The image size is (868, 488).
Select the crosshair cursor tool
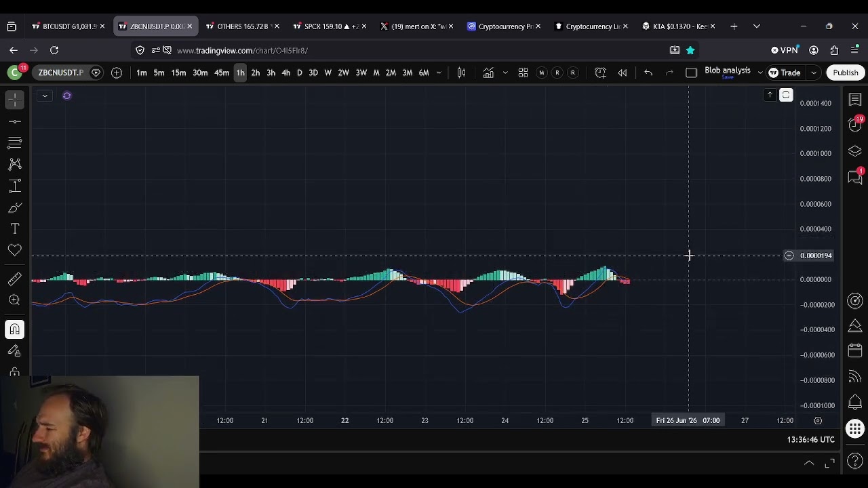pos(15,100)
